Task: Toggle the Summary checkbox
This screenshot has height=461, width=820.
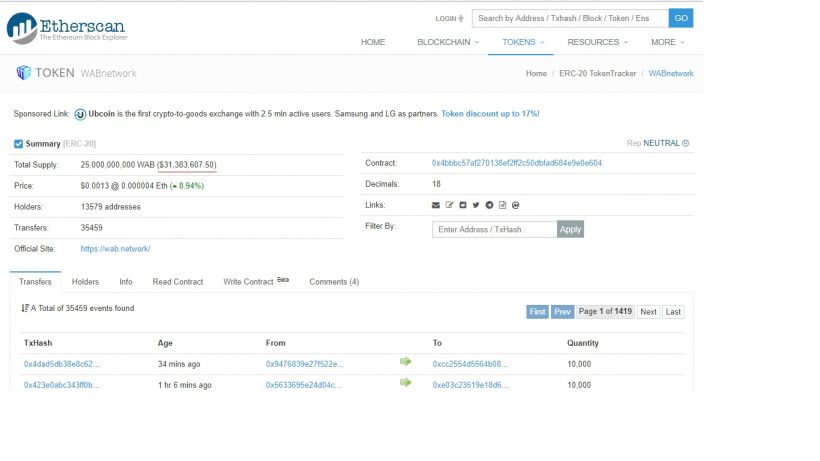Action: (18, 144)
